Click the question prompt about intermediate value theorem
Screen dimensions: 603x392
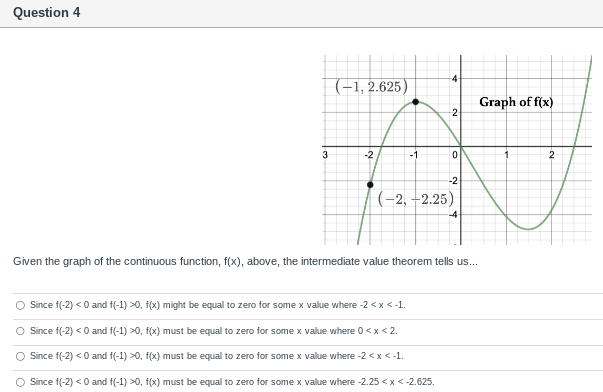245,262
